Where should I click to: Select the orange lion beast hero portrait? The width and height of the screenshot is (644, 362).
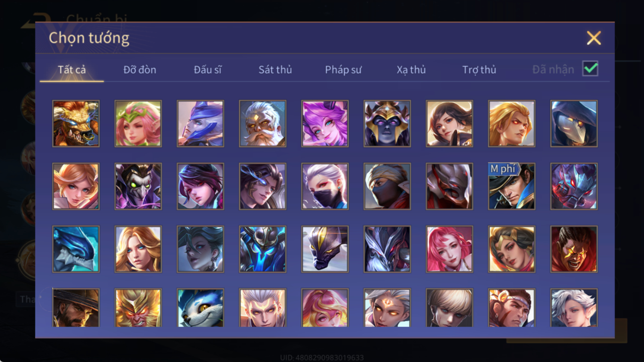tap(76, 124)
